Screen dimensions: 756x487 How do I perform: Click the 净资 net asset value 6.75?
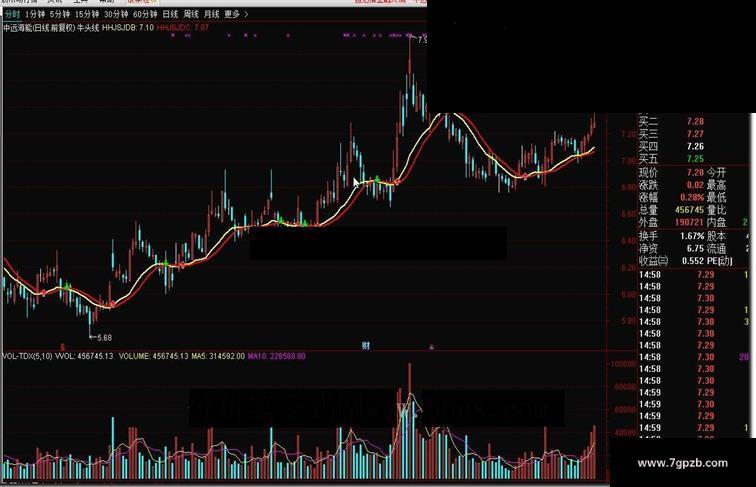(x=695, y=248)
